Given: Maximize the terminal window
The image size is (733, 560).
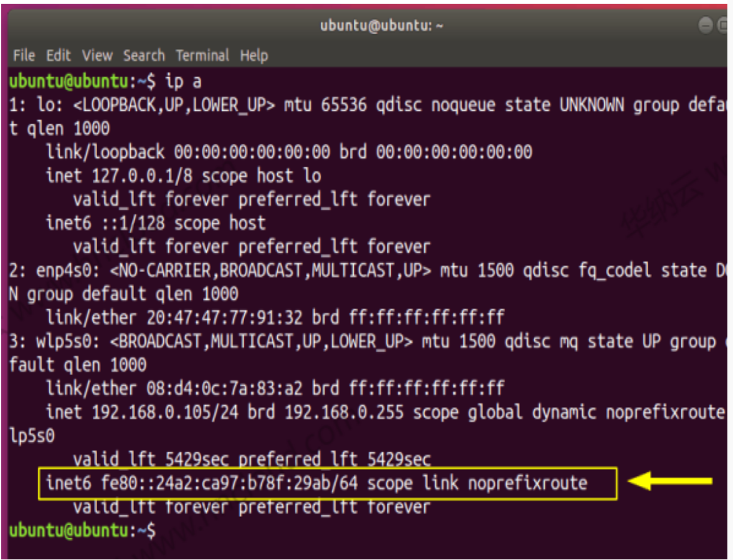Looking at the screenshot, I should [722, 26].
